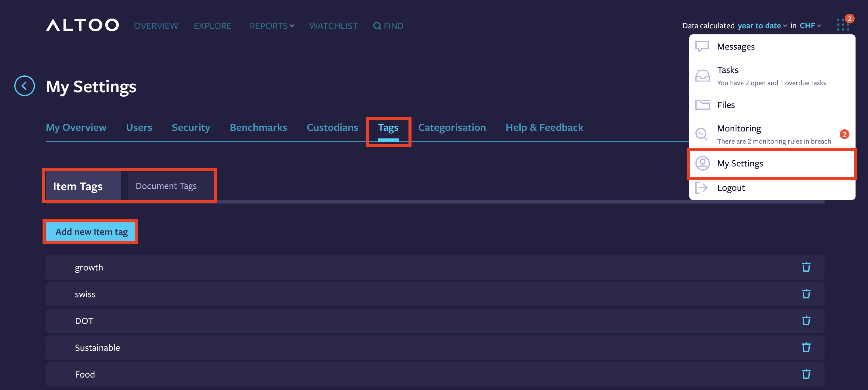This screenshot has height=390, width=868.
Task: Click Add new Item tag button
Action: click(91, 232)
